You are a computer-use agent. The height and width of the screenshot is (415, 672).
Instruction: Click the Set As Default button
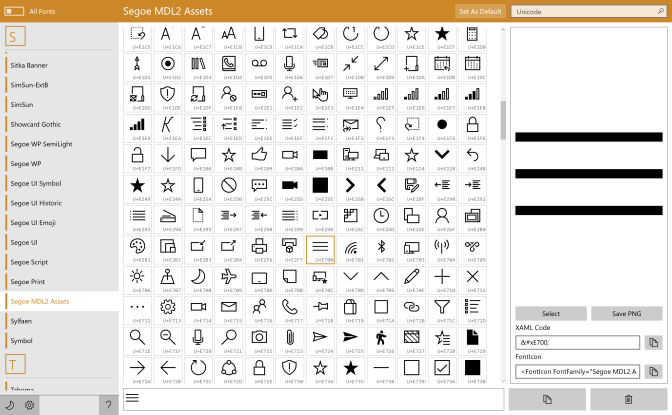(x=480, y=12)
